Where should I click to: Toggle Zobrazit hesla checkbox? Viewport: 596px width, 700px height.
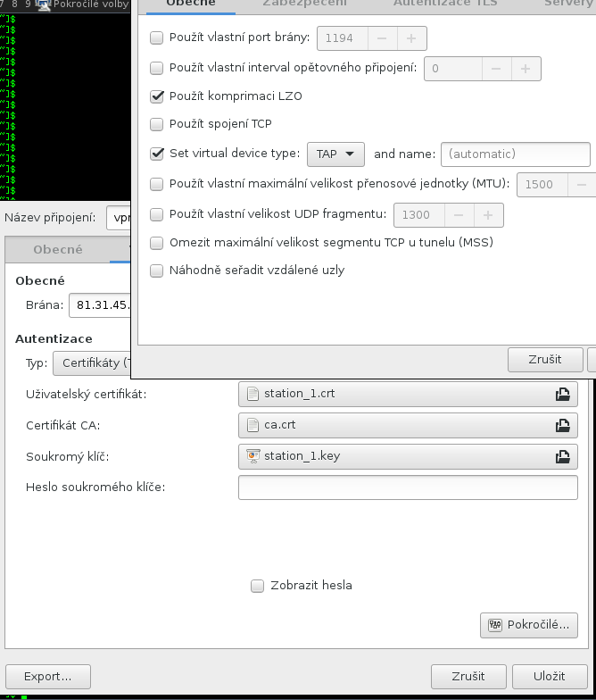pos(258,586)
